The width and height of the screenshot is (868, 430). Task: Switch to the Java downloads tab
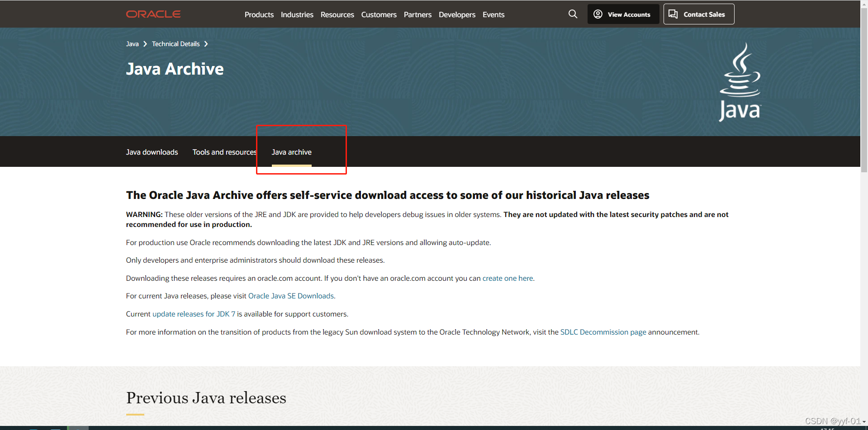coord(152,152)
